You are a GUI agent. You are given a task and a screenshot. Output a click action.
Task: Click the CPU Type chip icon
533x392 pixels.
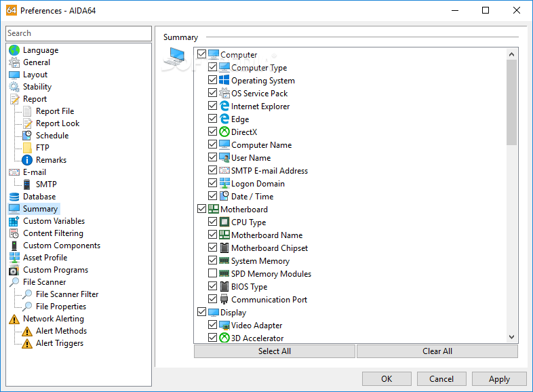[224, 222]
